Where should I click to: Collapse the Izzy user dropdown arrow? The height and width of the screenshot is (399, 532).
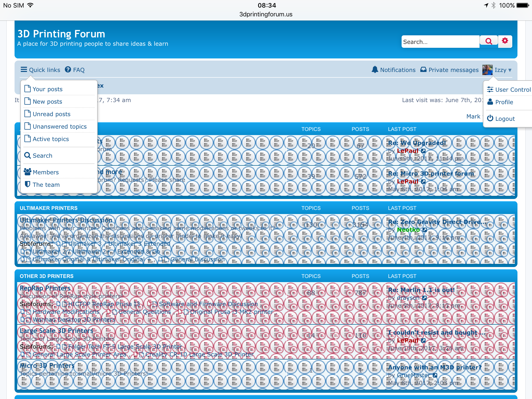coord(510,70)
